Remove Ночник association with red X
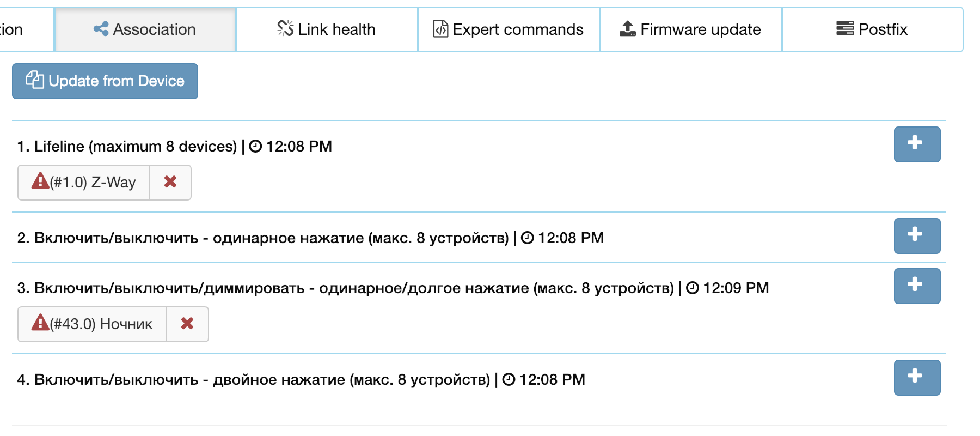The height and width of the screenshot is (436, 980). [187, 324]
